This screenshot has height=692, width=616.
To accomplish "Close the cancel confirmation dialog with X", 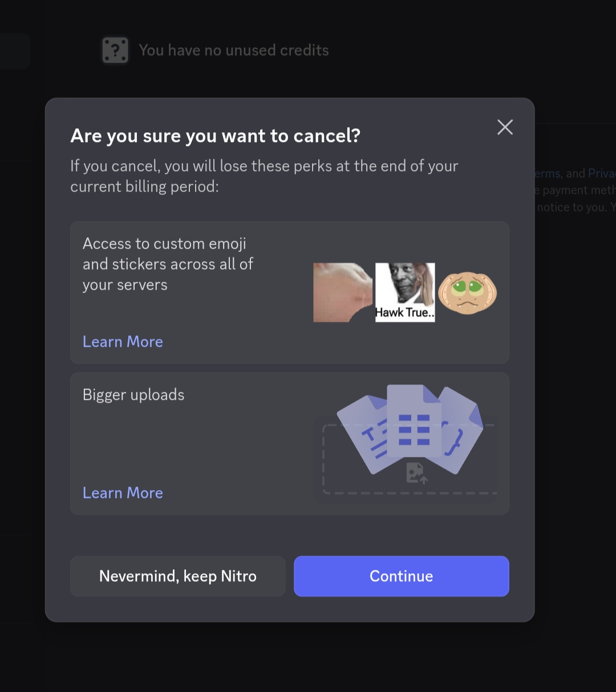I will pos(505,127).
